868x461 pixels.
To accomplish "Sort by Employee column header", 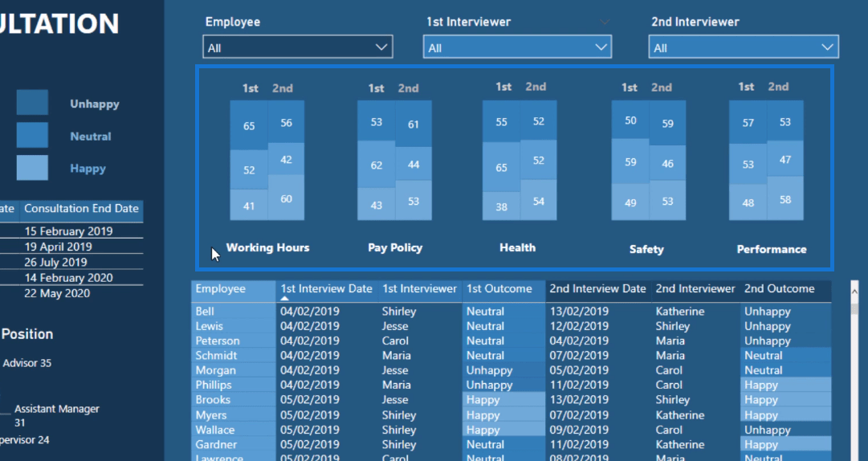I will pos(234,289).
